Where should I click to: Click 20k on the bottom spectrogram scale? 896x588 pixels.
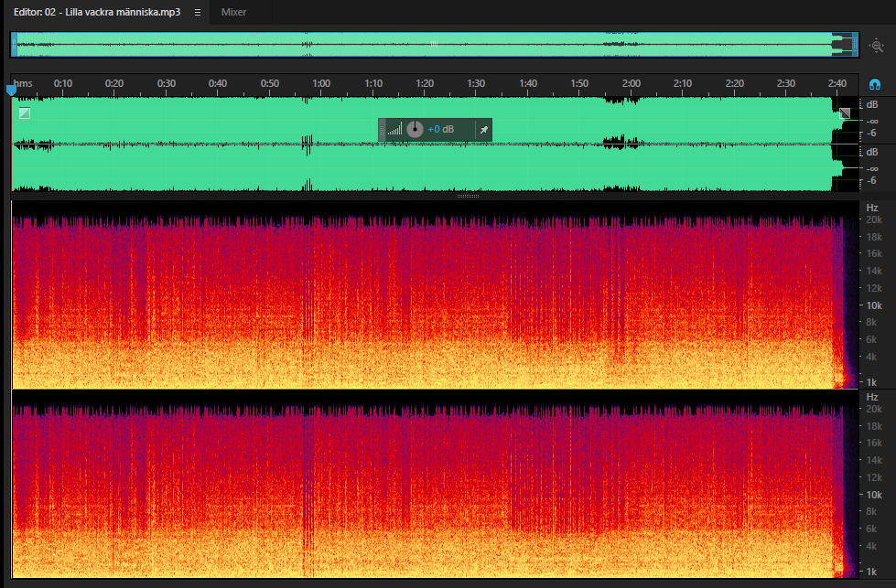tap(874, 409)
